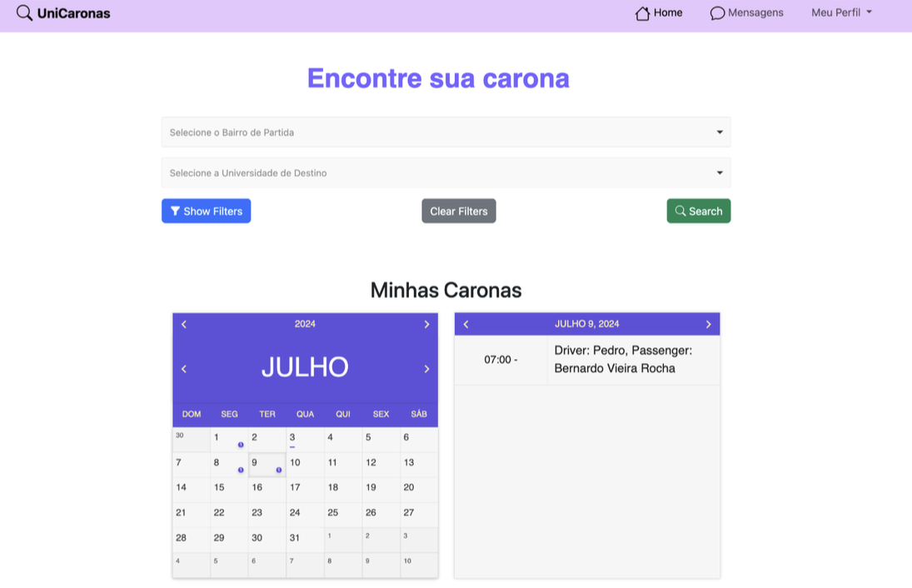Viewport: 912px width, 588px height.
Task: Open Home in navigation bar
Action: (659, 12)
